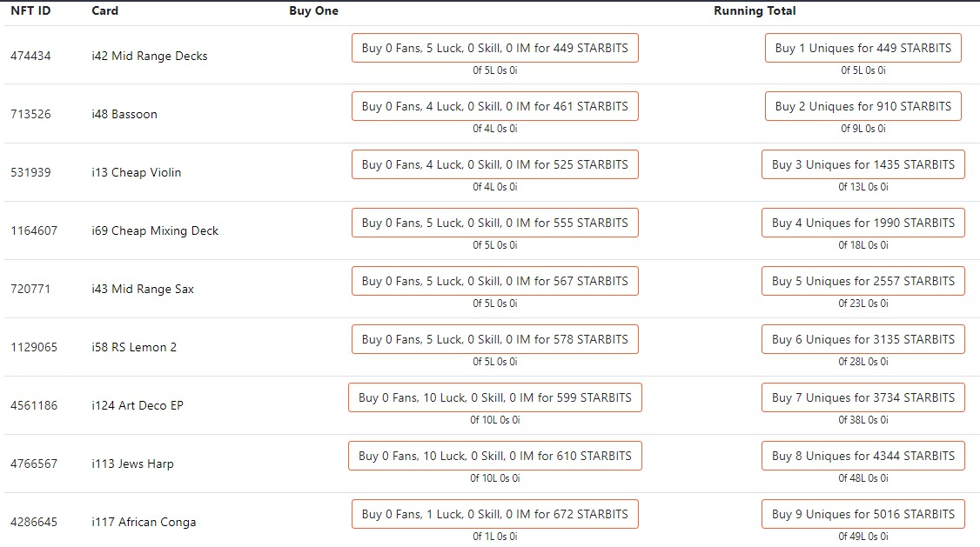
Task: Buy i113 Jews Harp for 610 STARBITS
Action: pyautogui.click(x=495, y=456)
